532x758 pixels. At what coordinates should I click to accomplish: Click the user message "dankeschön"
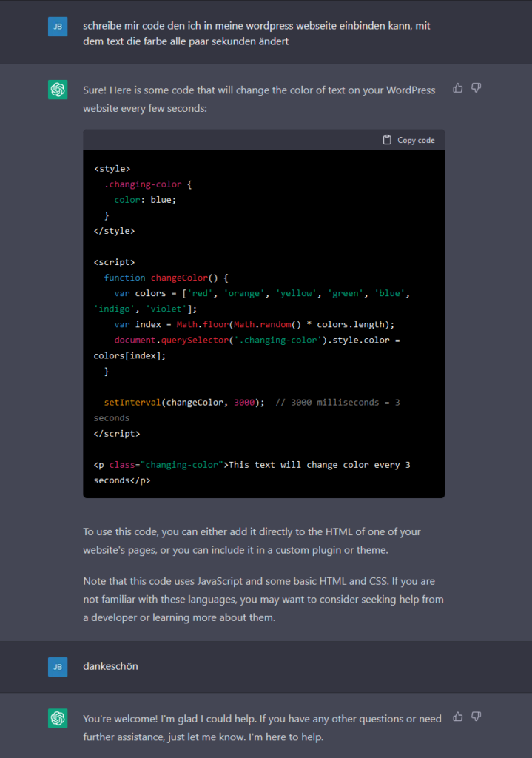point(111,666)
